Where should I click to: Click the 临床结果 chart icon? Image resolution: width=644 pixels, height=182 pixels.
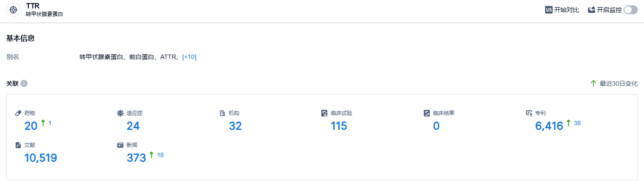pos(427,113)
